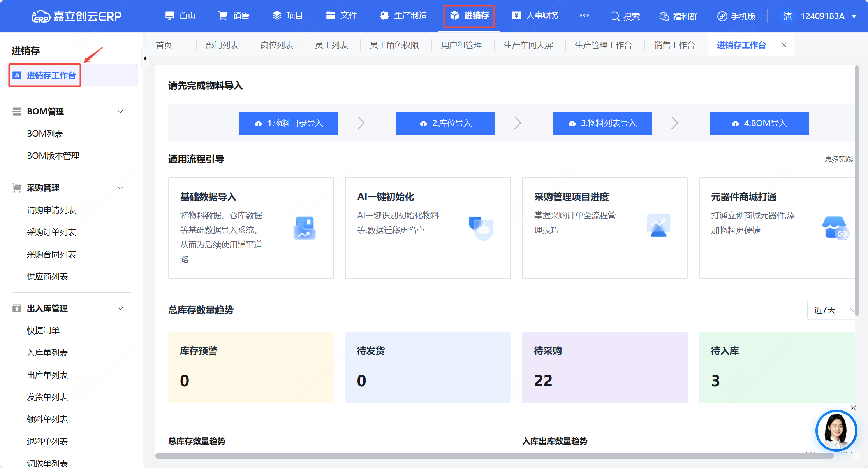Click the AI一键初始化 robot shield icon
868x468 pixels.
coord(481,228)
